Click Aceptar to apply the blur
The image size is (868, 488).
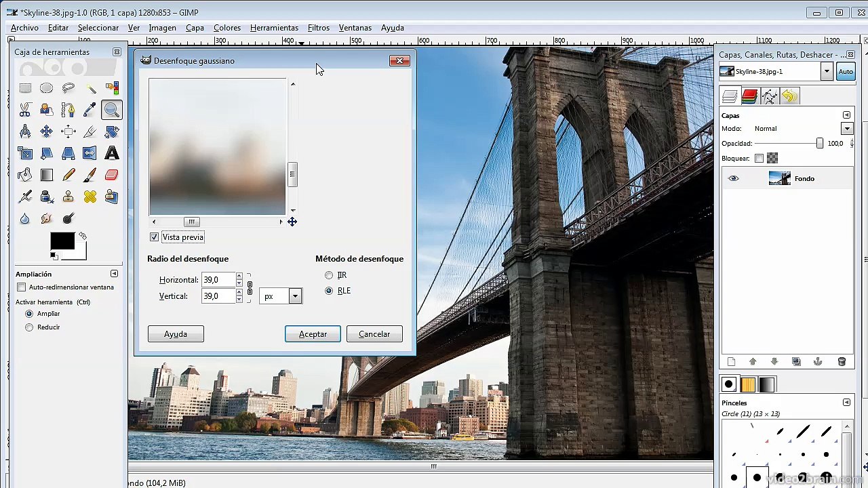pyautogui.click(x=313, y=334)
